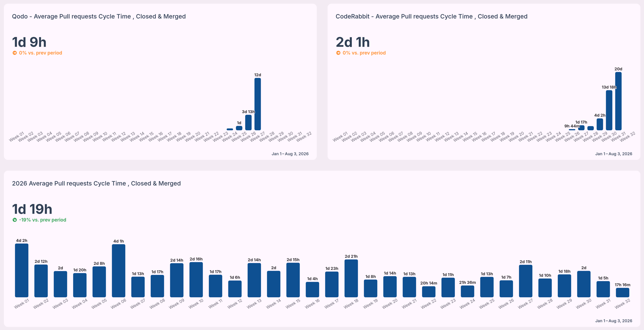Select the Week 26 bar in CodeRabbit chart
Screen dimensions: 644x330
coord(572,130)
